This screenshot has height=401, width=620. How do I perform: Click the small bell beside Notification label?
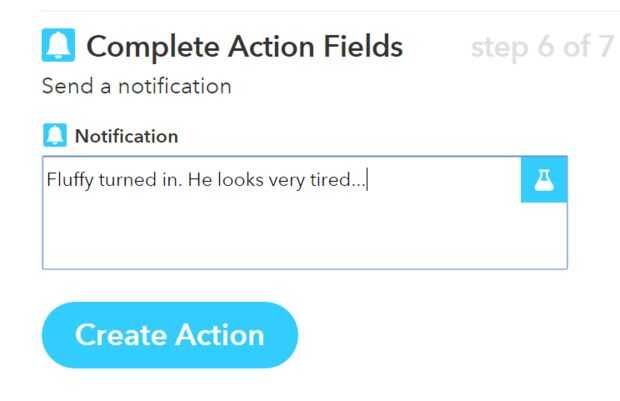(x=56, y=136)
